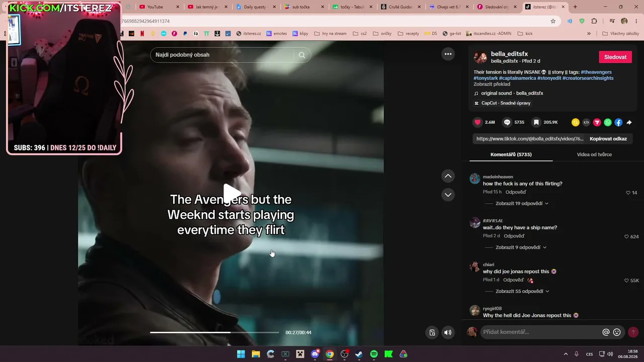Viewport: 644px width, 362px height.
Task: Open the 'Všechny záložky' folder
Action: 620,34
